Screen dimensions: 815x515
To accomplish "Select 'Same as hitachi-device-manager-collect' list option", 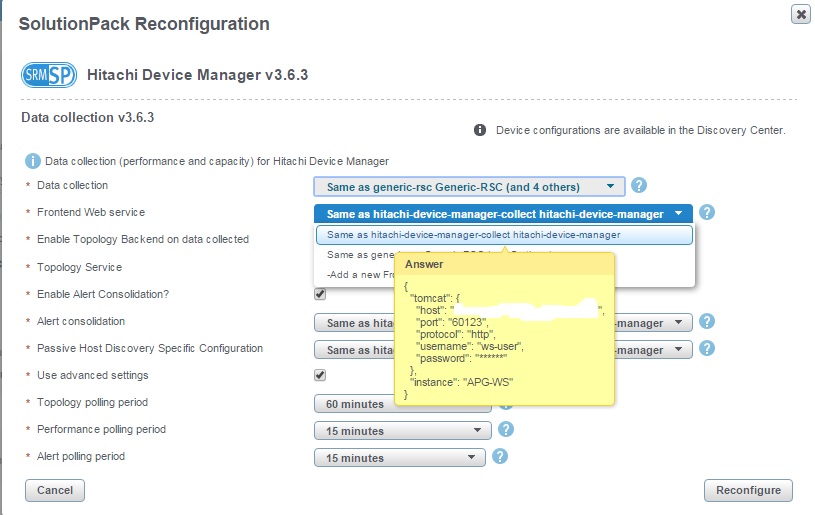I will pyautogui.click(x=504, y=235).
